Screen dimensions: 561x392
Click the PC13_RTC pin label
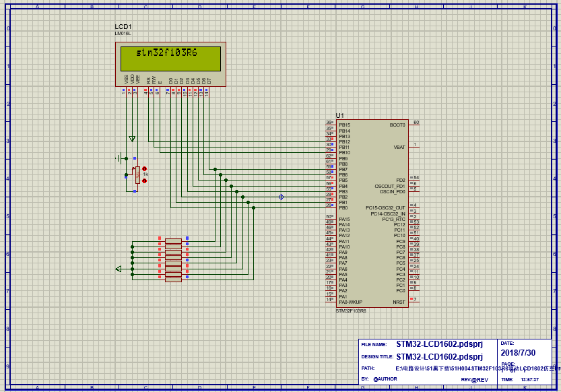click(x=393, y=220)
